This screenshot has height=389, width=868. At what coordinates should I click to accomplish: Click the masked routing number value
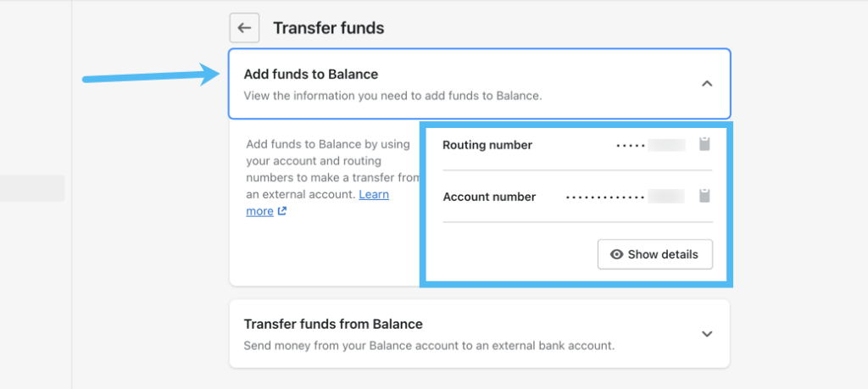click(650, 145)
